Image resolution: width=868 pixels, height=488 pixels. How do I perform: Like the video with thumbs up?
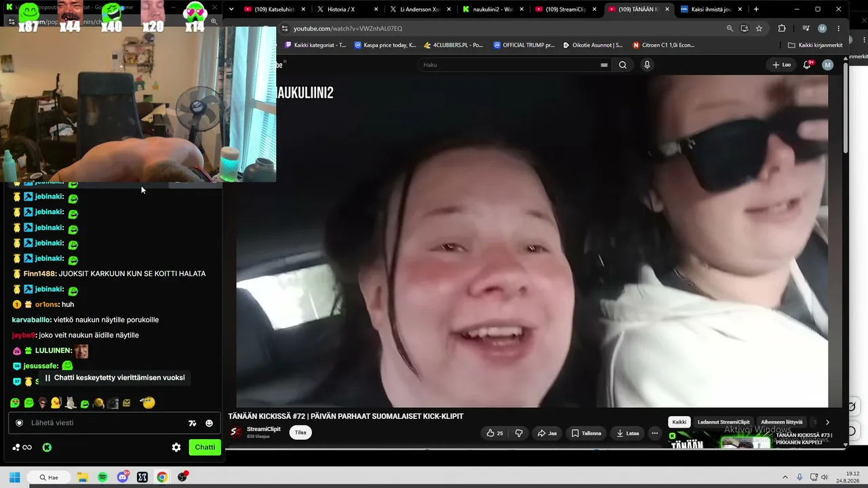495,433
